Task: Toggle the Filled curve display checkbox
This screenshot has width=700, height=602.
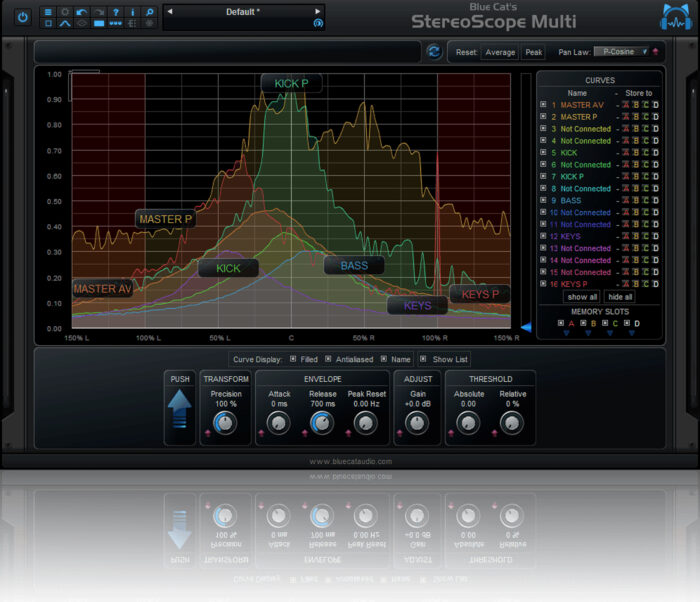Action: point(293,359)
